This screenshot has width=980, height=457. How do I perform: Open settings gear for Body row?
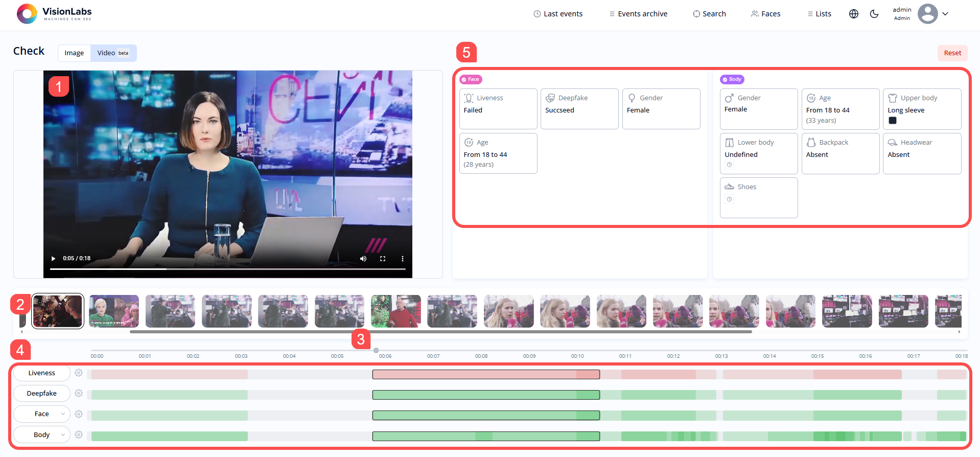click(79, 435)
